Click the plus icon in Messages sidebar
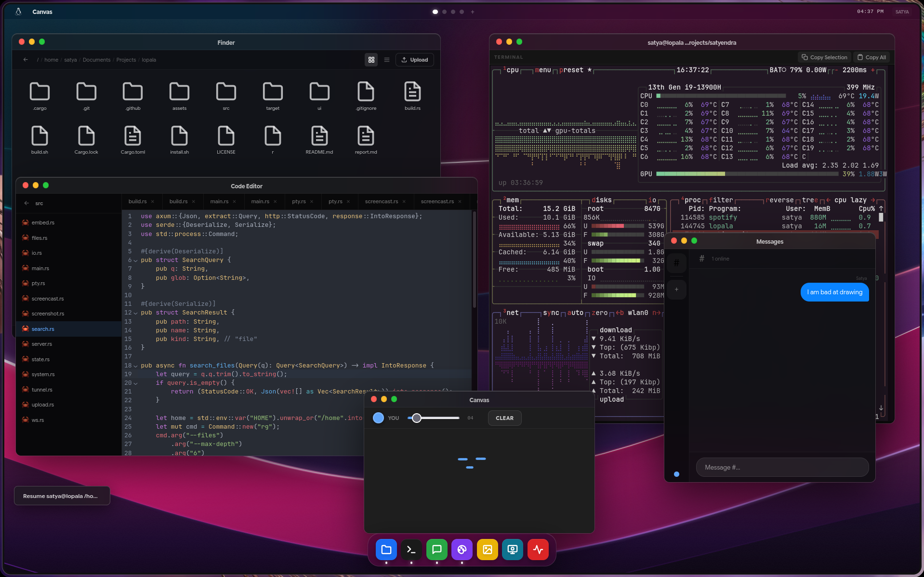This screenshot has width=924, height=577. click(x=676, y=289)
